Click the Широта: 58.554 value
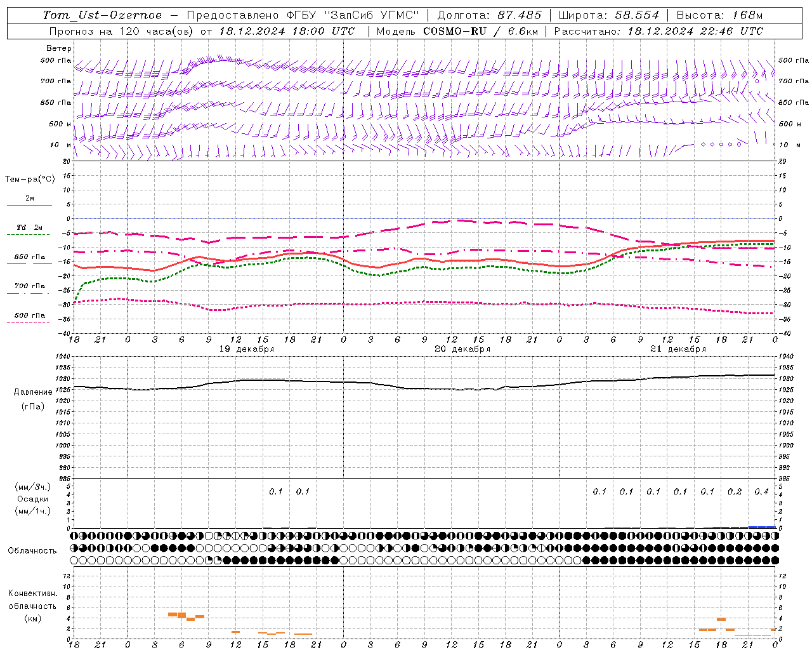The height and width of the screenshot is (650, 812). [x=608, y=15]
